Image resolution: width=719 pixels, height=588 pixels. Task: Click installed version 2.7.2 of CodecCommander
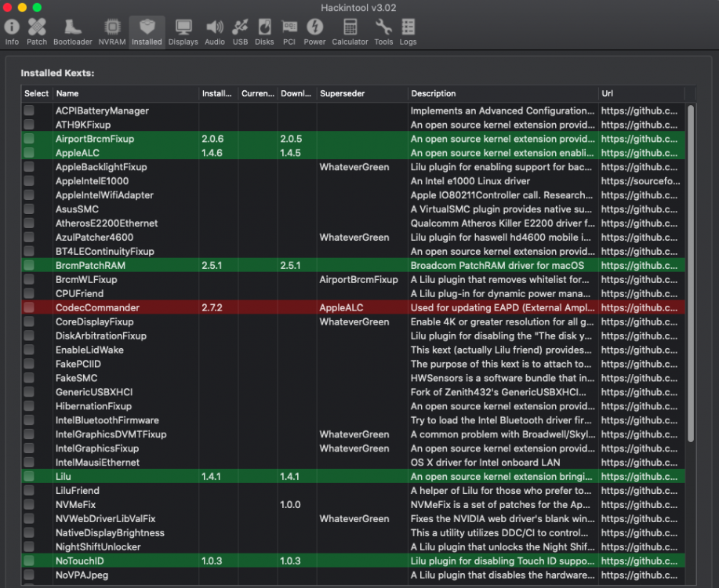(x=212, y=307)
